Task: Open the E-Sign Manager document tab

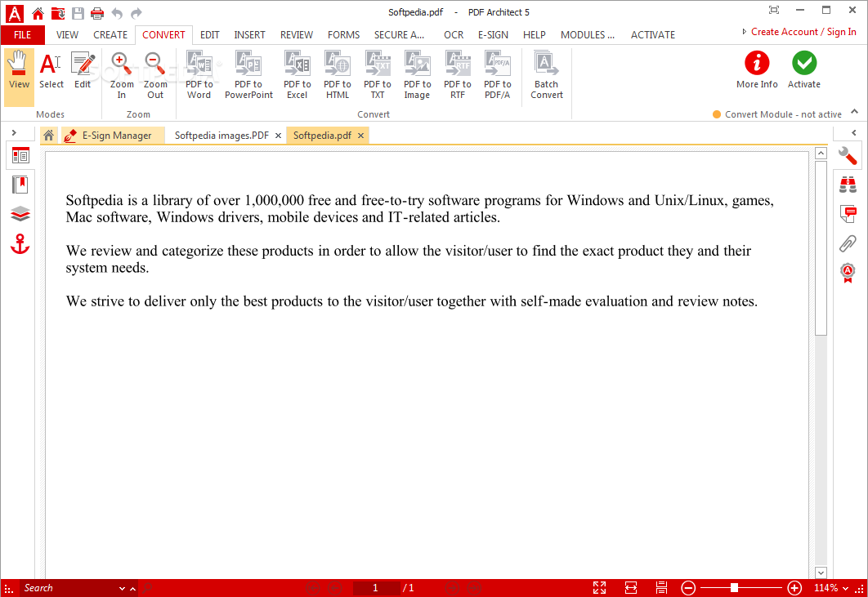Action: [111, 136]
